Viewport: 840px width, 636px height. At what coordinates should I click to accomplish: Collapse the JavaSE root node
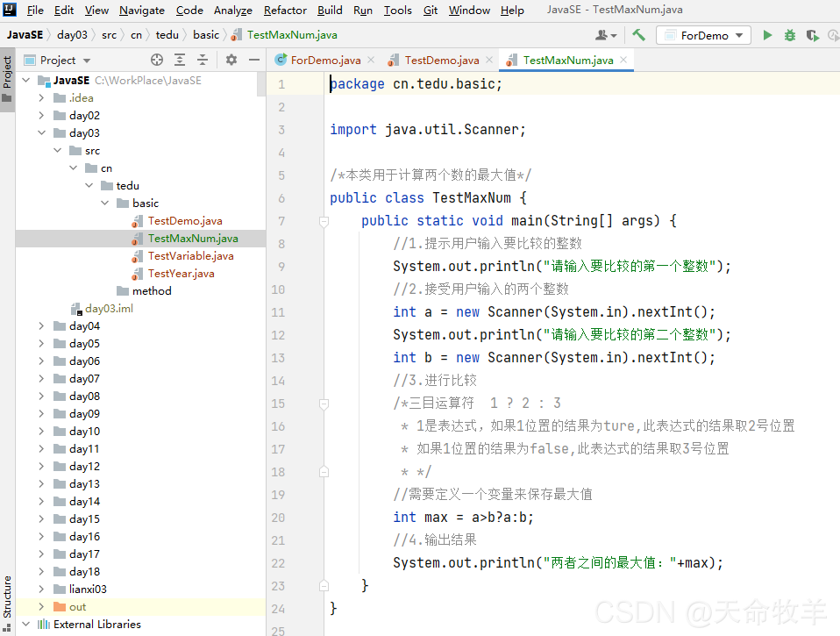26,81
